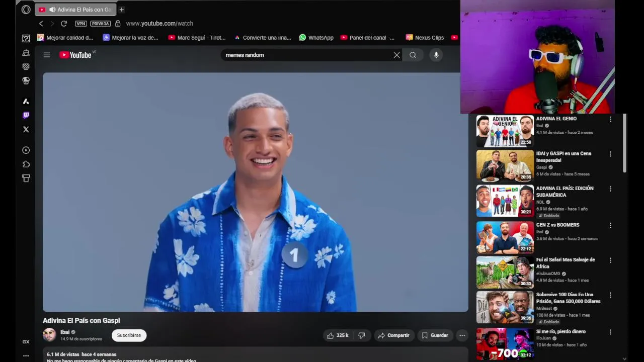
Task: Open X (Twitter) in the sidebar
Action: (26, 129)
